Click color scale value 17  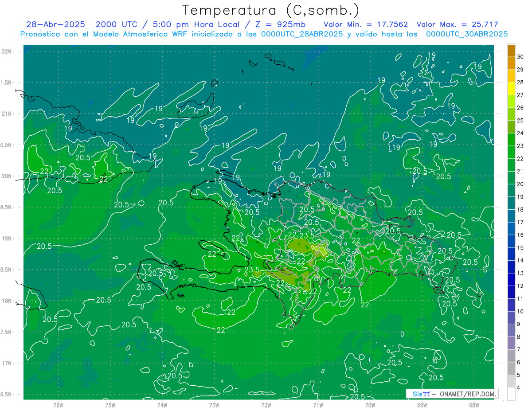pyautogui.click(x=520, y=222)
